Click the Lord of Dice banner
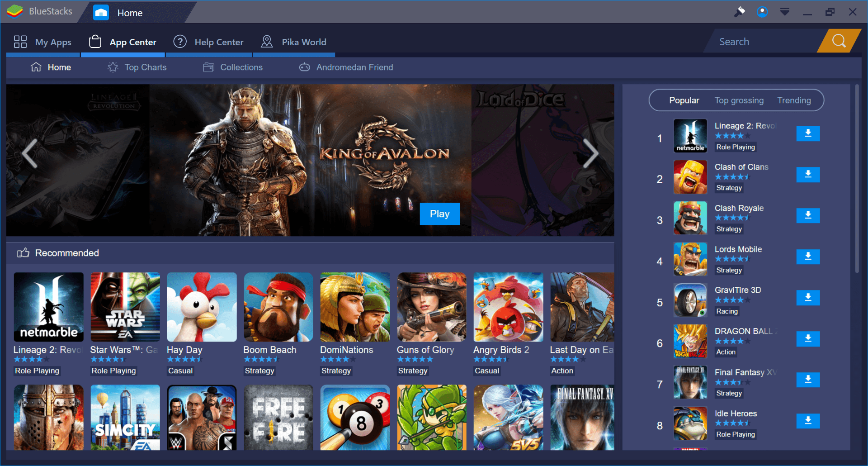868x466 pixels. [542, 160]
